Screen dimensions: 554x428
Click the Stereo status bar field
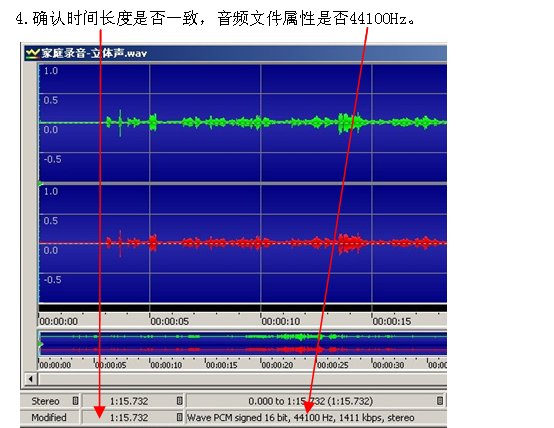click(x=50, y=401)
